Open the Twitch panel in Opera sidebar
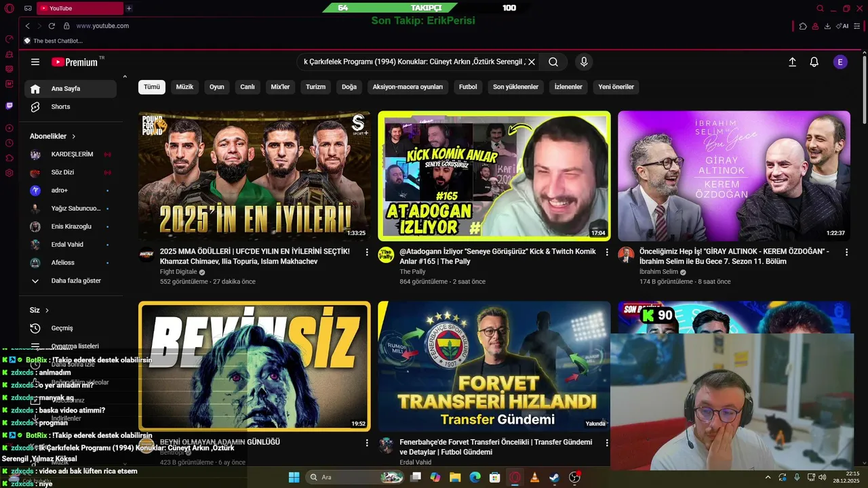The height and width of the screenshot is (488, 868). (9, 106)
